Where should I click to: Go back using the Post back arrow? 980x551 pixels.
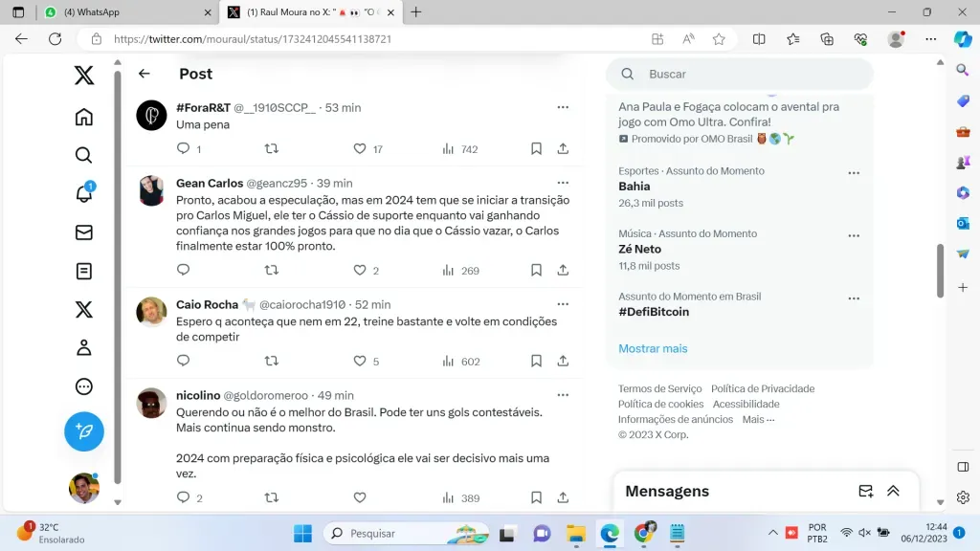145,74
